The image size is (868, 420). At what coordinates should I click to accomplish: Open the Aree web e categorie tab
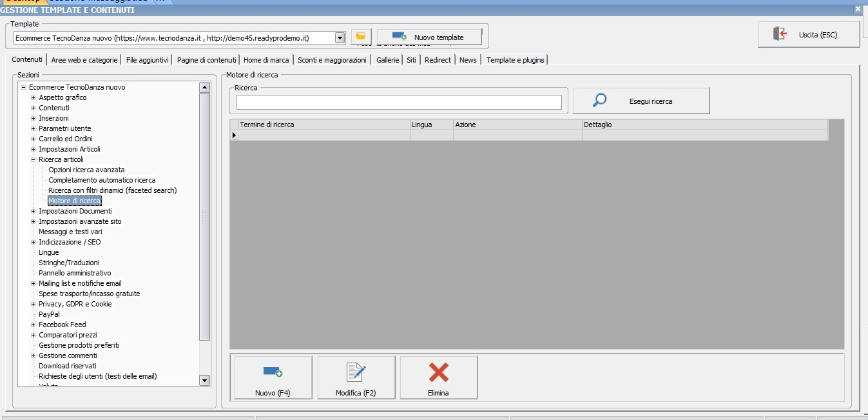coord(84,60)
